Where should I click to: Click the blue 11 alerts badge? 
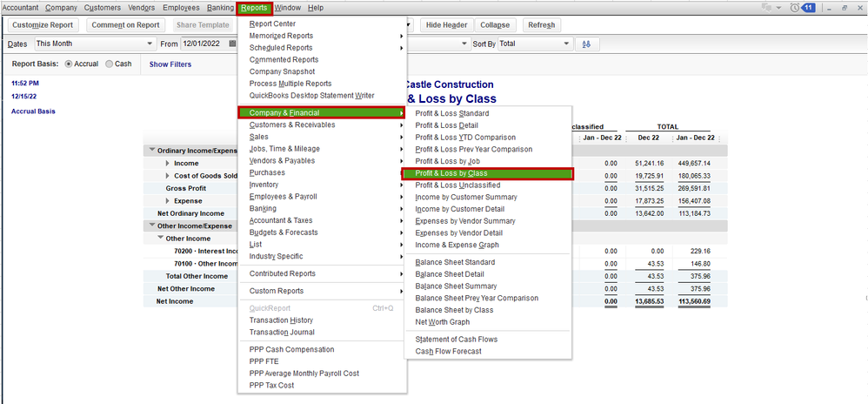[808, 8]
